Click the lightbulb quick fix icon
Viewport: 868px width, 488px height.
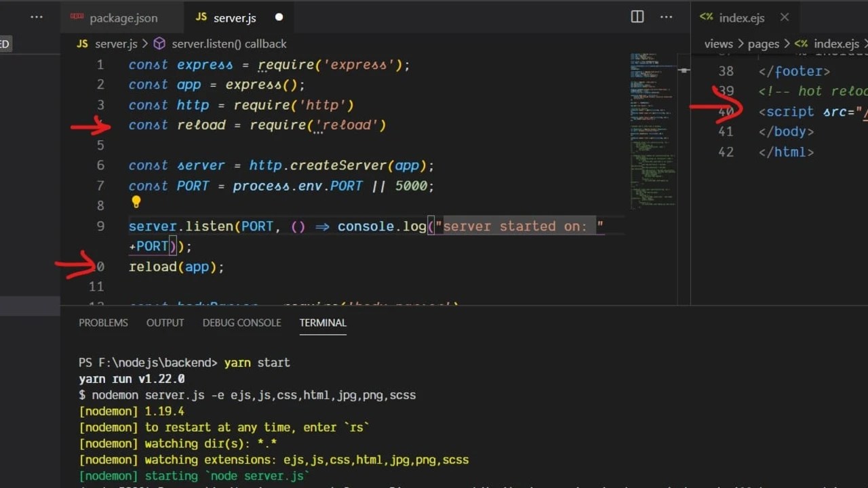tap(136, 201)
